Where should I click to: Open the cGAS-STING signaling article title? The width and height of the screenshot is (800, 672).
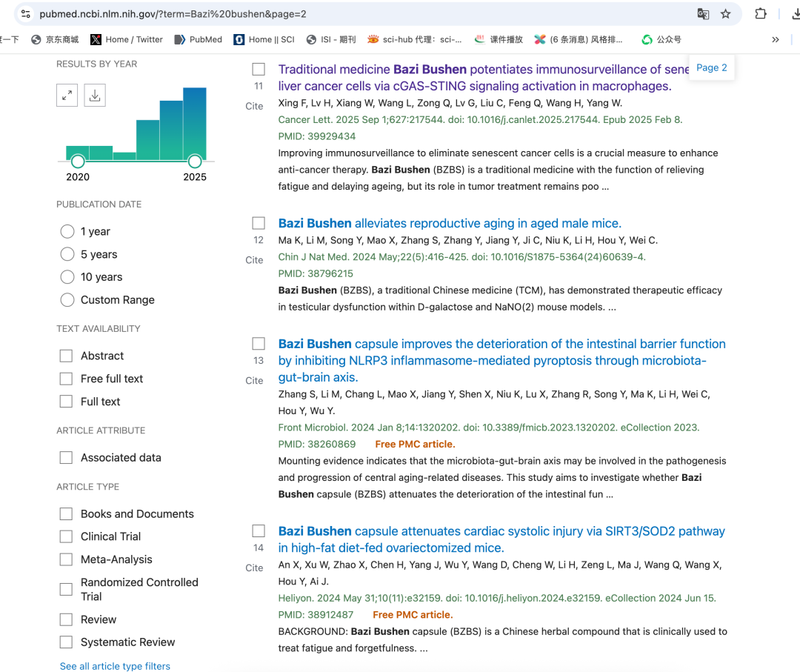click(x=482, y=78)
